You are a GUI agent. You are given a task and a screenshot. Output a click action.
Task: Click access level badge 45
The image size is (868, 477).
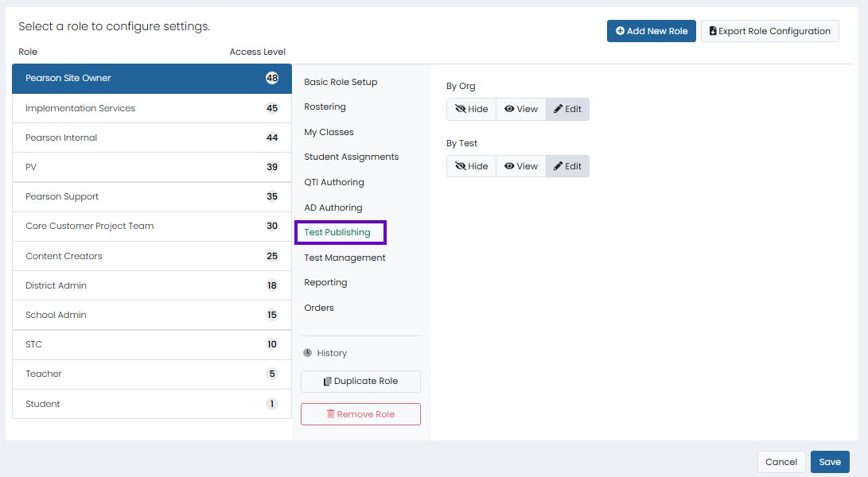(x=272, y=108)
